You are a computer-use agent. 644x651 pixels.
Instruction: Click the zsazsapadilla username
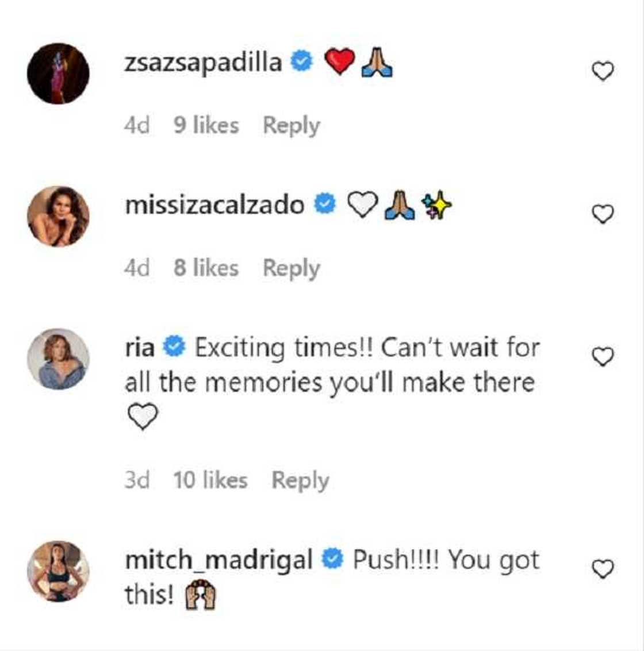point(203,62)
